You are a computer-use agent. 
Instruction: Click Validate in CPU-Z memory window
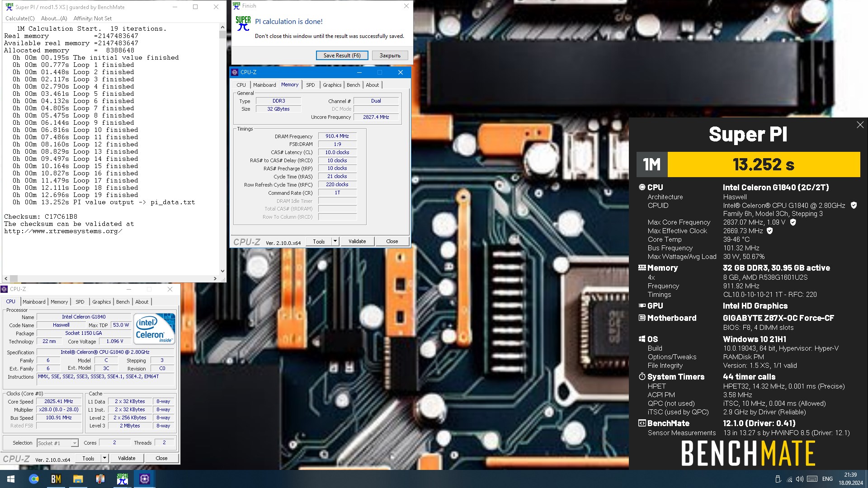pos(357,241)
